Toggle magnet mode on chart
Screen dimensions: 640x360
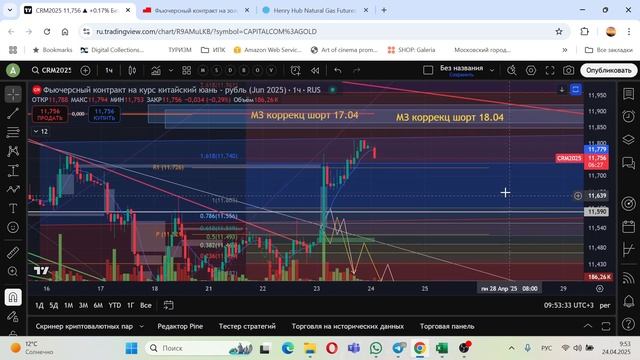point(13,297)
